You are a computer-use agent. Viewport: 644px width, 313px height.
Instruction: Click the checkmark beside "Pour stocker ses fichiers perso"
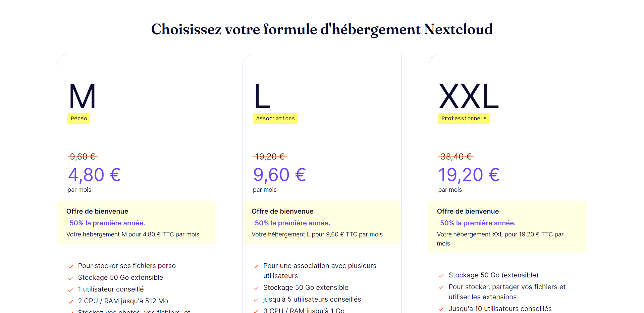(x=71, y=267)
